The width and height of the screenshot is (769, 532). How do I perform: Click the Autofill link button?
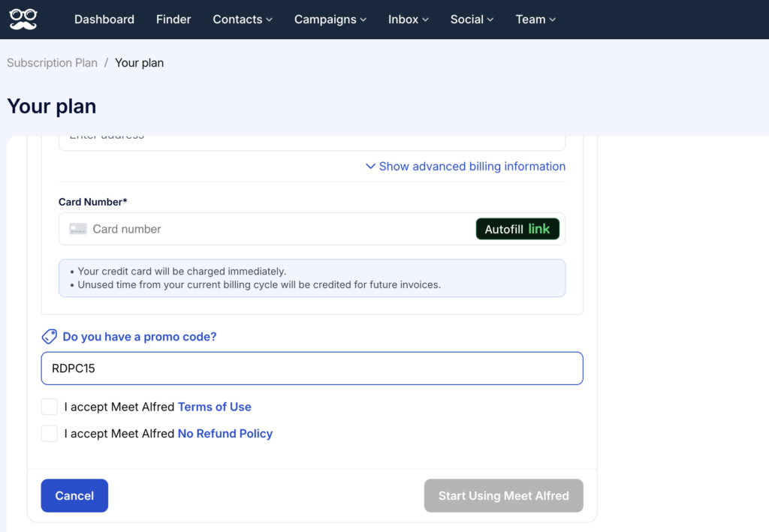517,229
